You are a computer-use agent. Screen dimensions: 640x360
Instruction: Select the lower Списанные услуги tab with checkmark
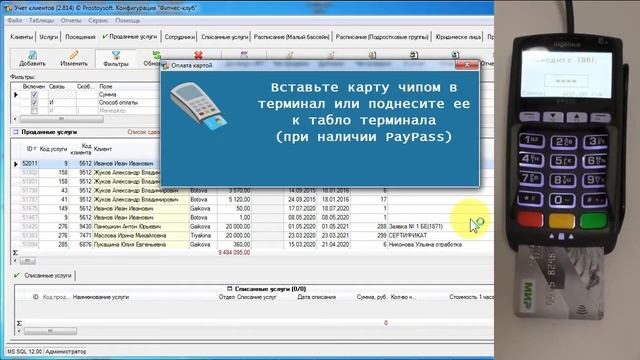pyautogui.click(x=43, y=276)
